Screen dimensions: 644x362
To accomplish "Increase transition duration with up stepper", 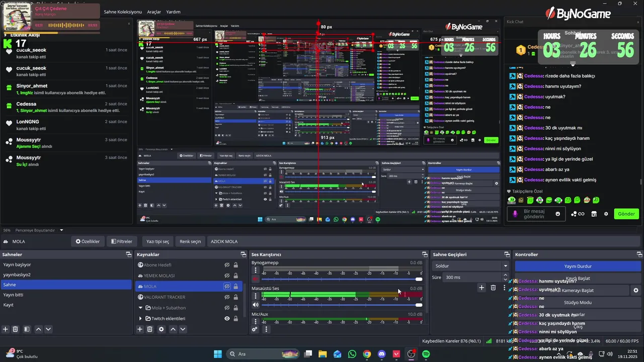I will (x=505, y=275).
